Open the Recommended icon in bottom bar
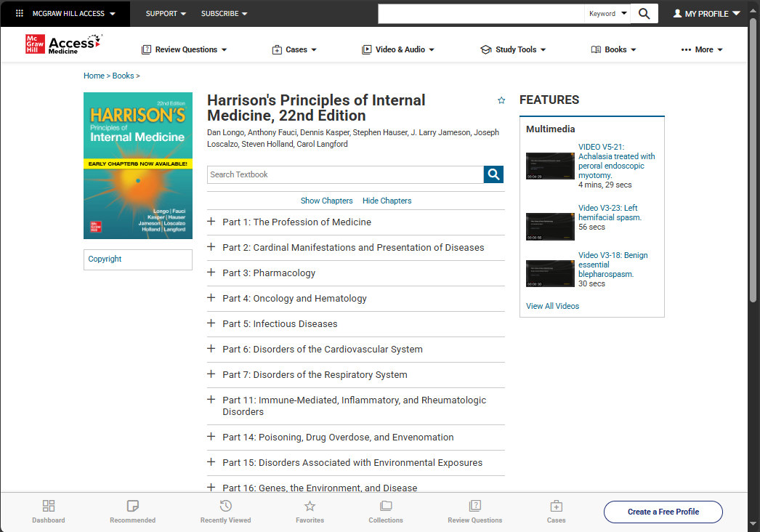Image resolution: width=760 pixels, height=532 pixels. point(132,506)
